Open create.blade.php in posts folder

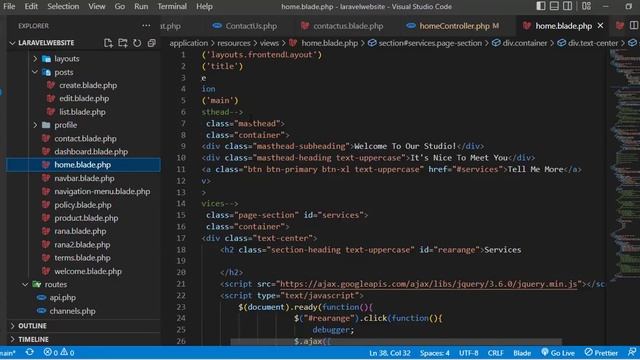coord(88,85)
